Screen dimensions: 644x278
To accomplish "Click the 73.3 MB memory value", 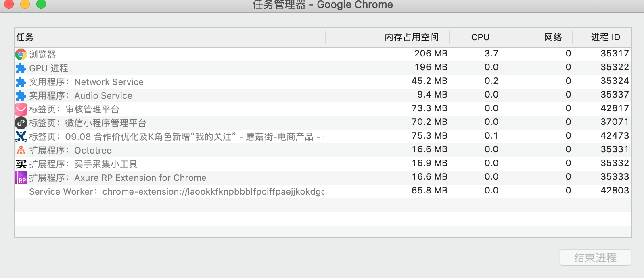I will [x=429, y=108].
